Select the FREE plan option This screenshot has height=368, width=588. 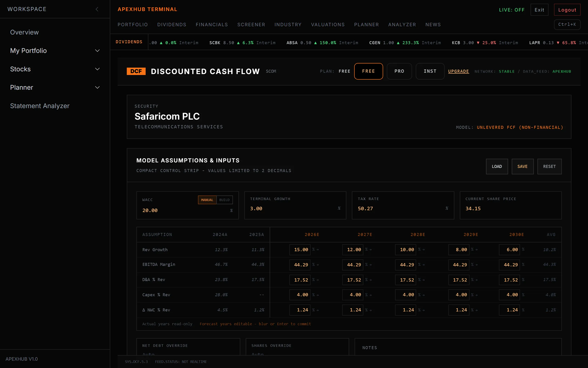(x=368, y=71)
